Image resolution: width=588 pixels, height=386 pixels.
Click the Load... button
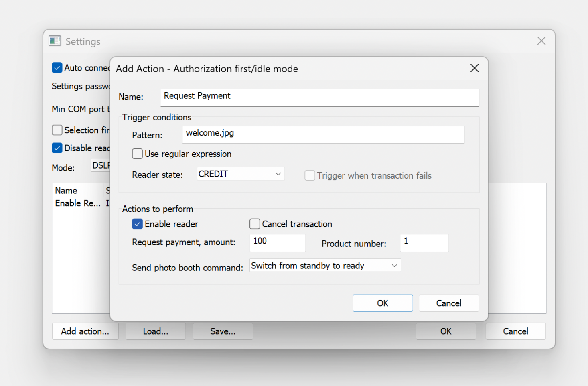click(x=156, y=331)
